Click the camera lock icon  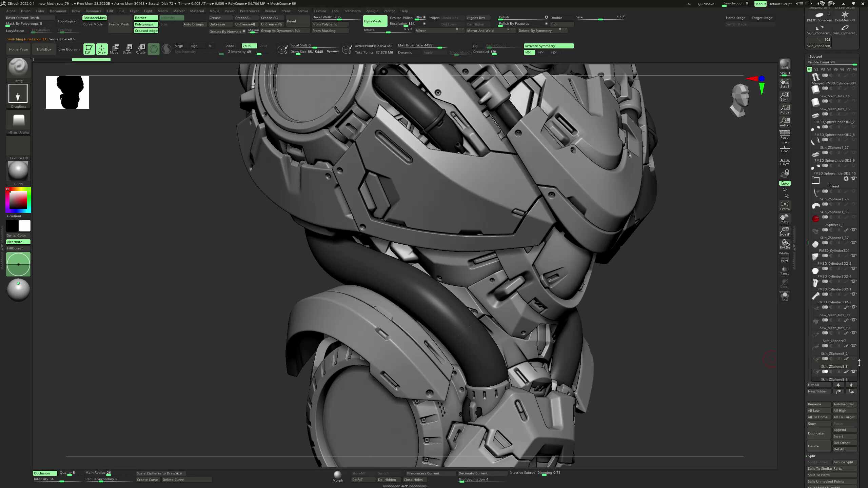[785, 174]
